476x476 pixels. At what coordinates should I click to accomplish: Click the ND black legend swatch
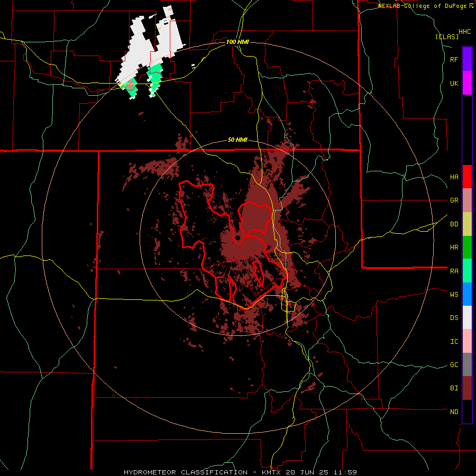tap(467, 411)
